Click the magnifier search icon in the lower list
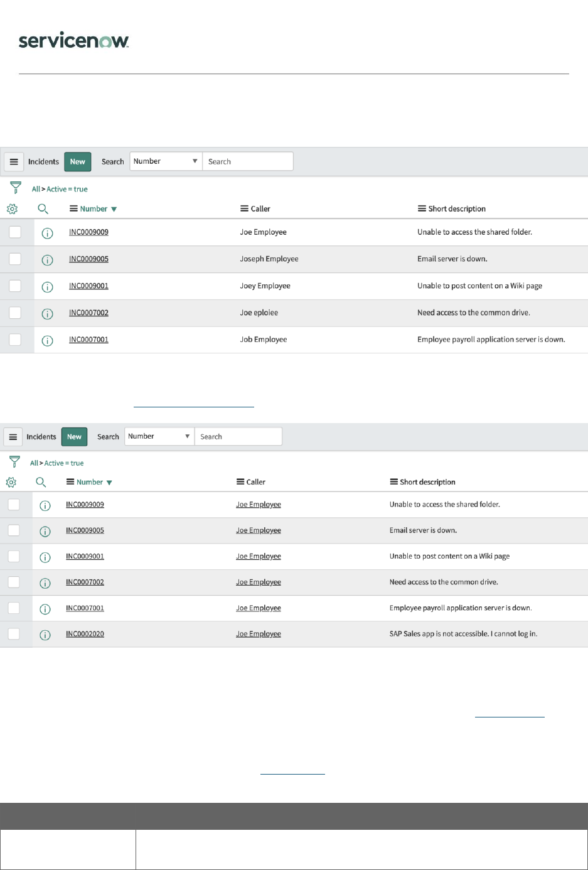Image resolution: width=588 pixels, height=870 pixels. pyautogui.click(x=41, y=482)
